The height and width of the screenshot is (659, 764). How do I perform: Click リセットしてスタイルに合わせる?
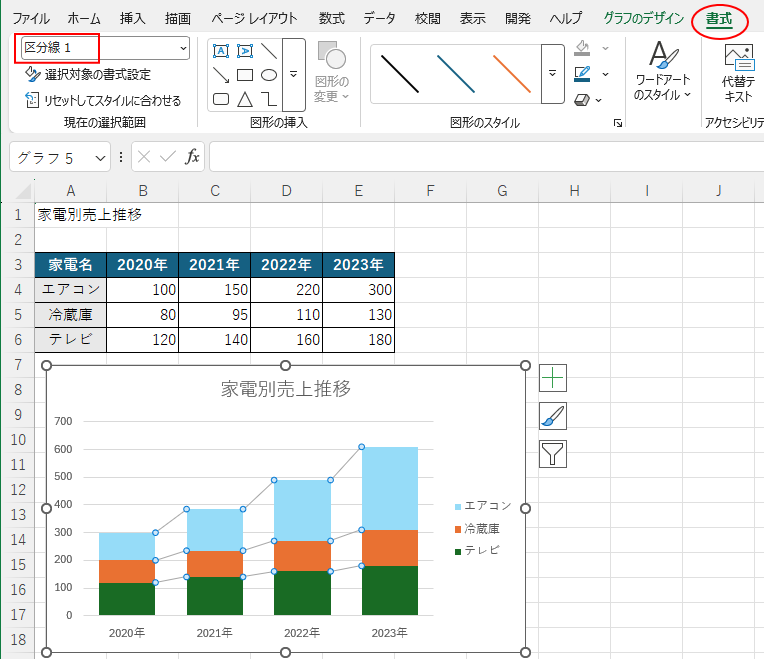coord(103,100)
